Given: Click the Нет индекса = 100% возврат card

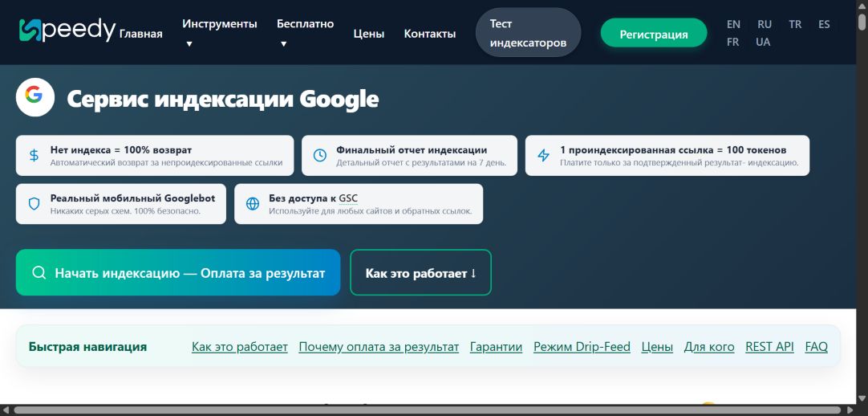Looking at the screenshot, I should [155, 156].
